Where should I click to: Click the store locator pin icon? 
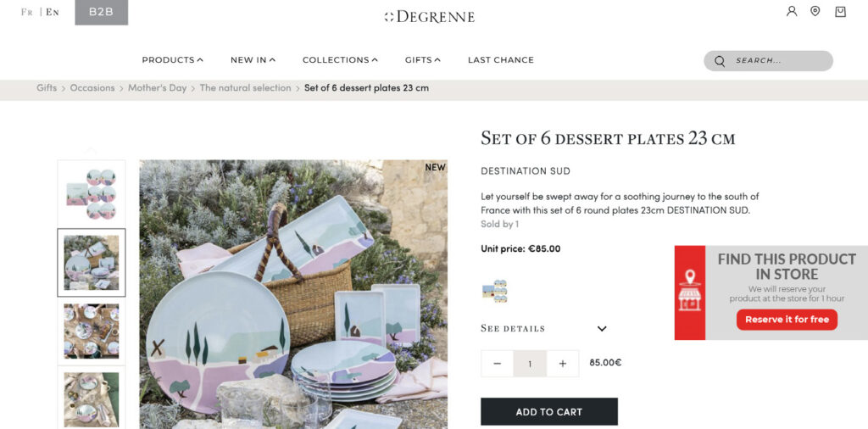tap(815, 11)
